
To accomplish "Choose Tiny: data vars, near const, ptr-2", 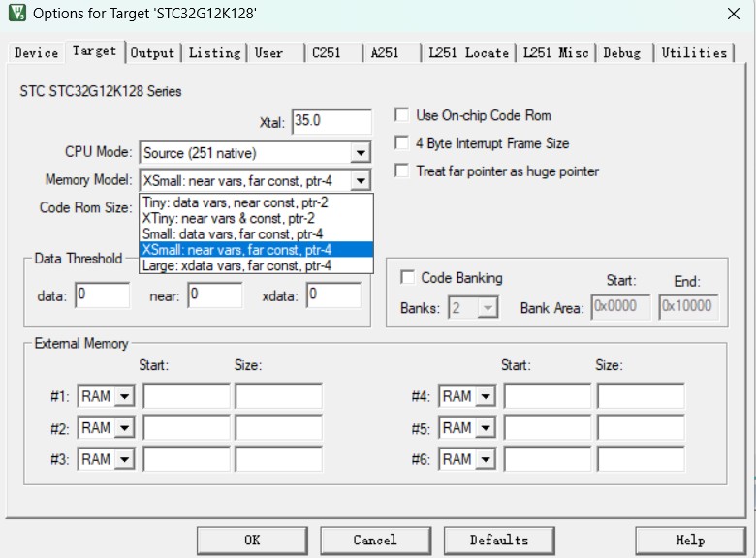I will pos(256,202).
